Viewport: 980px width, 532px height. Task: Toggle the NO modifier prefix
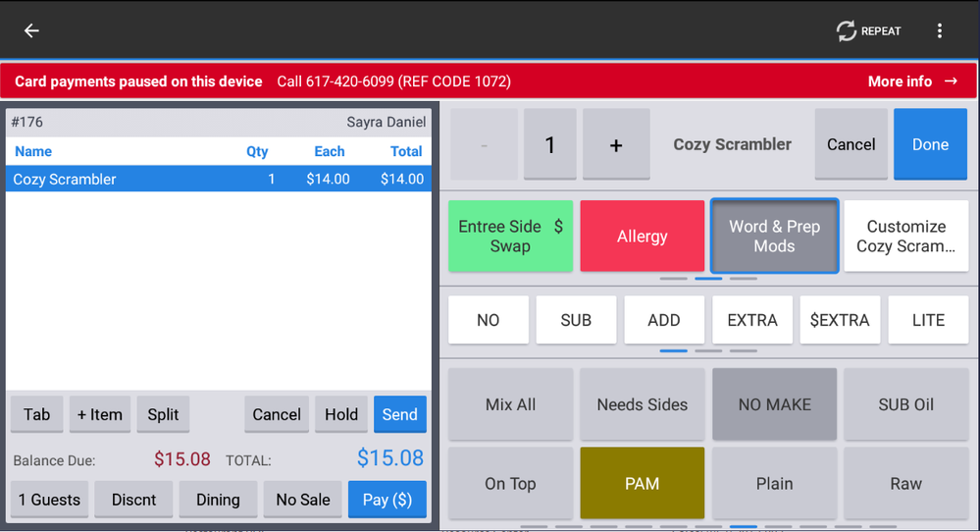[x=488, y=320]
